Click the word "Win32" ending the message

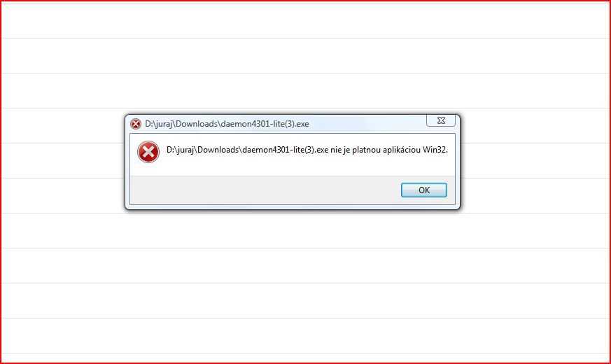(435, 150)
